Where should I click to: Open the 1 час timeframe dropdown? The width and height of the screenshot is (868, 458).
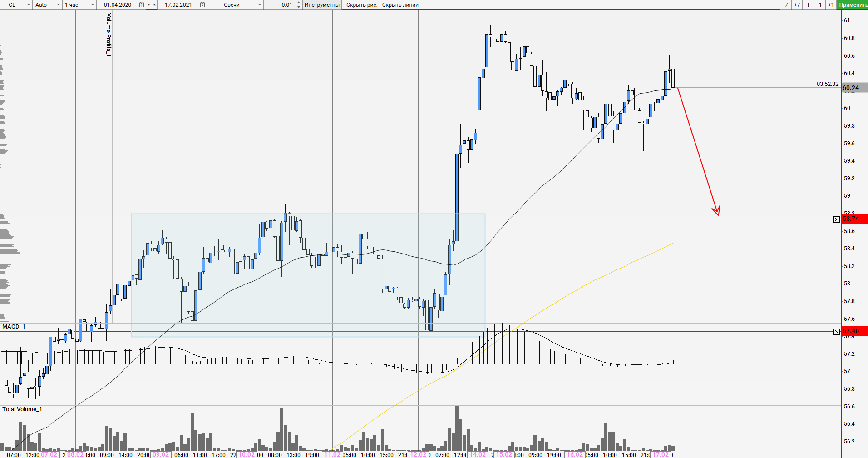(x=93, y=5)
